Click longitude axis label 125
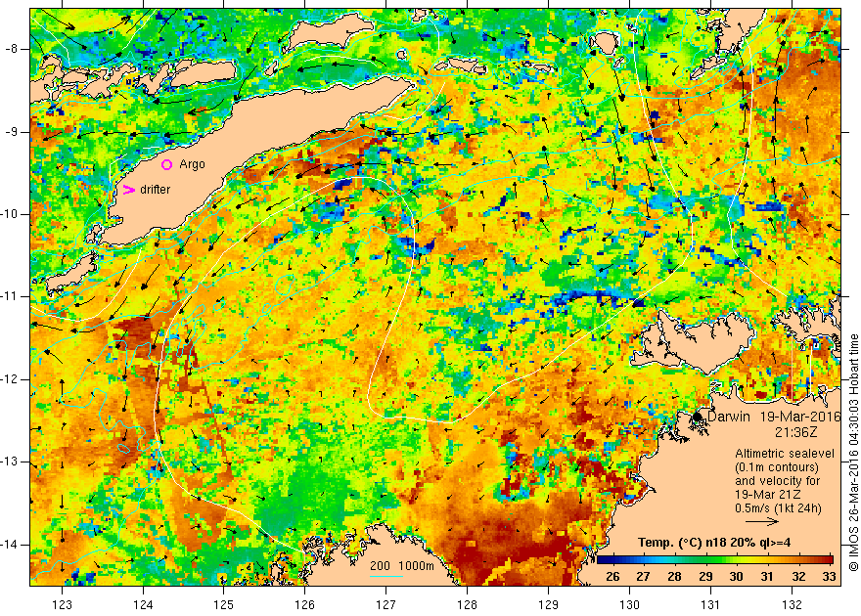Screen dimensions: 861x616 pos(223,604)
